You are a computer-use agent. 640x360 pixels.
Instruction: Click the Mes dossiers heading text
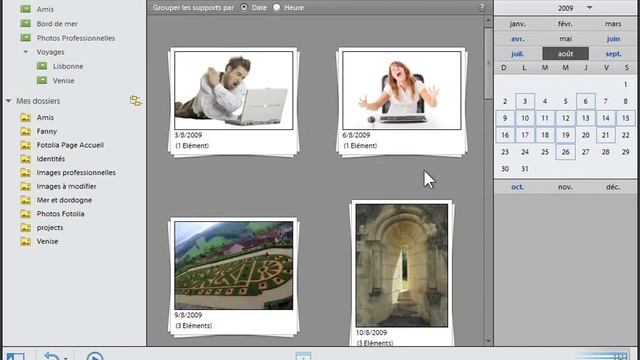[x=38, y=101]
